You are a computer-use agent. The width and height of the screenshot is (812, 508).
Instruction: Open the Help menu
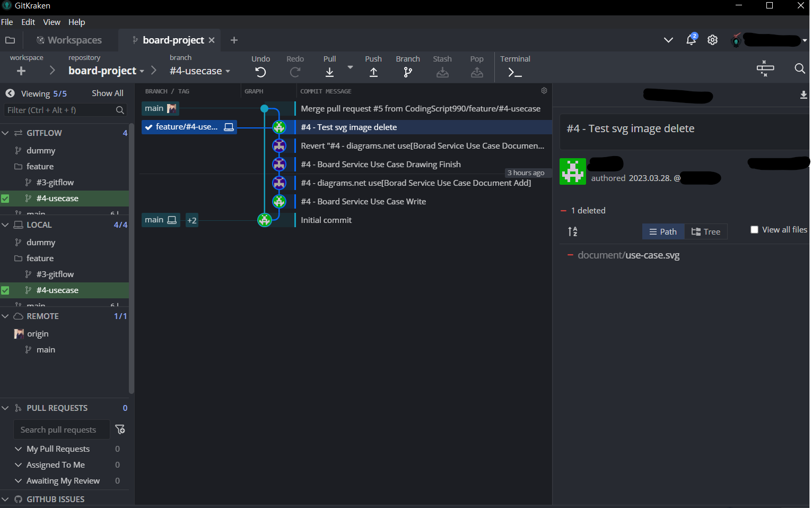[x=76, y=22]
